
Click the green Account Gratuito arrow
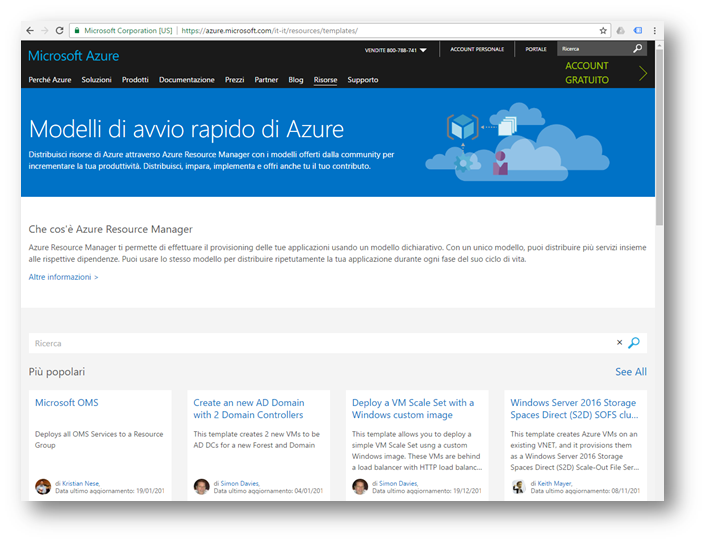click(x=643, y=73)
